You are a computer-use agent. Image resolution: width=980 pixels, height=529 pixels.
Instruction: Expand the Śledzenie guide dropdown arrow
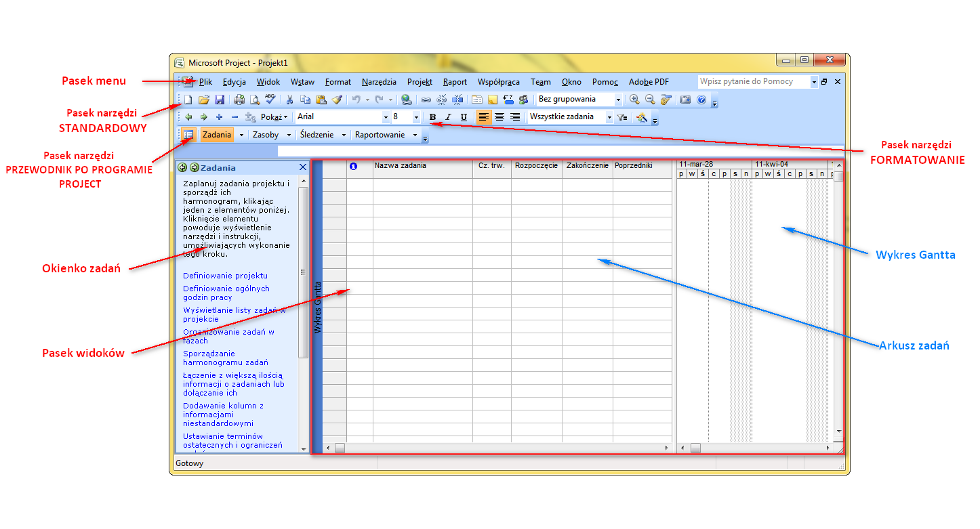[x=344, y=134]
